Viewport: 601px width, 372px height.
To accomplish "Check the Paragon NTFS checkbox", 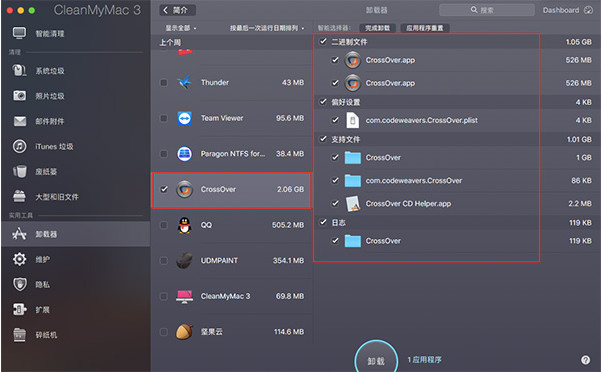I will (x=164, y=154).
